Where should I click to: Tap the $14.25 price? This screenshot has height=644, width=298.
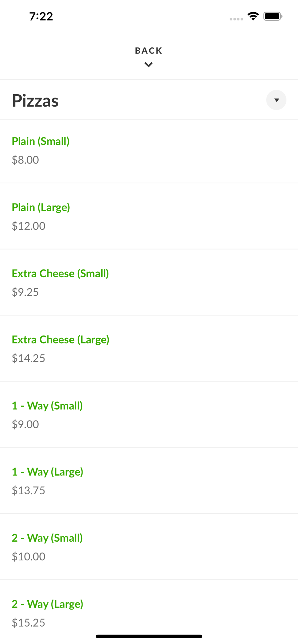click(x=29, y=358)
